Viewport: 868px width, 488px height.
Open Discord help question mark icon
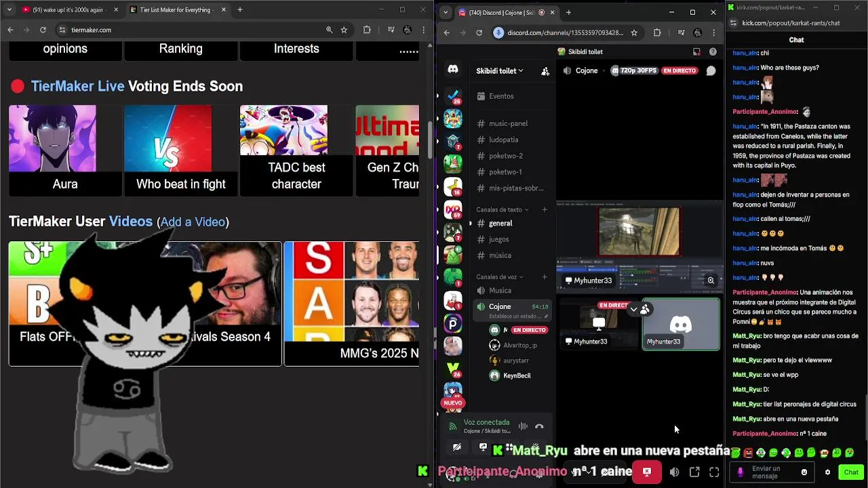pyautogui.click(x=713, y=52)
